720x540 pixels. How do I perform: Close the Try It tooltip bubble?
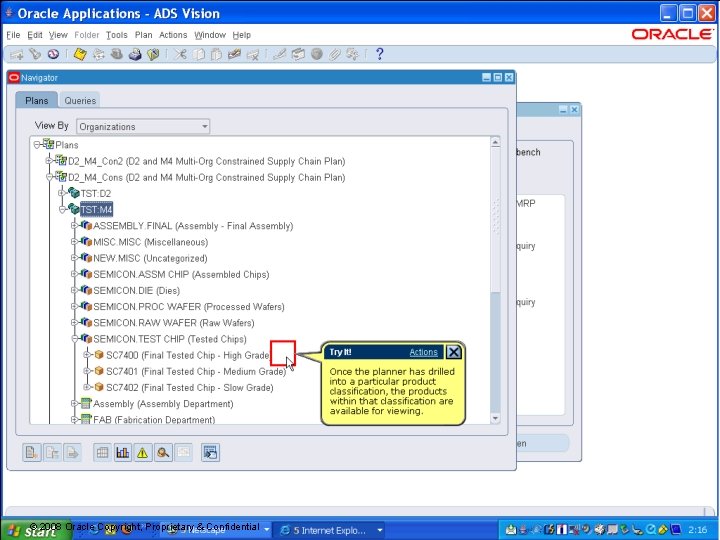(453, 352)
